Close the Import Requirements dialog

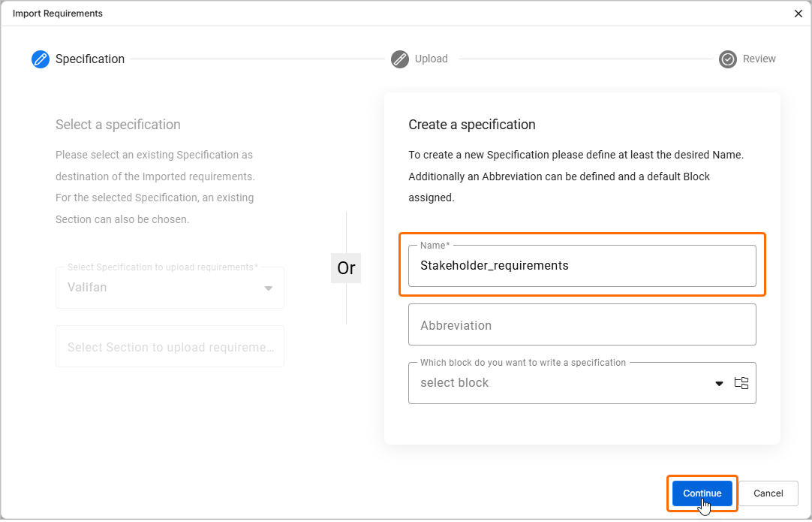pos(798,14)
